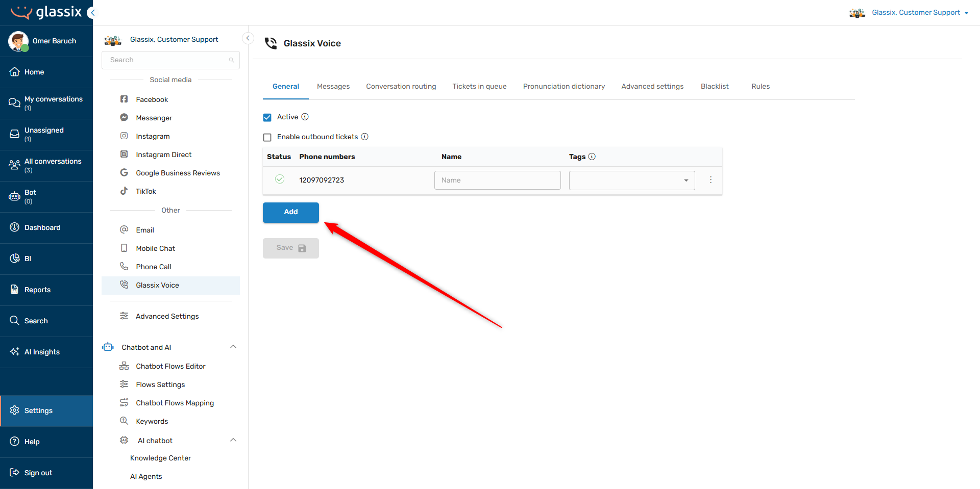Open All conversations
The width and height of the screenshot is (980, 489).
click(x=46, y=165)
